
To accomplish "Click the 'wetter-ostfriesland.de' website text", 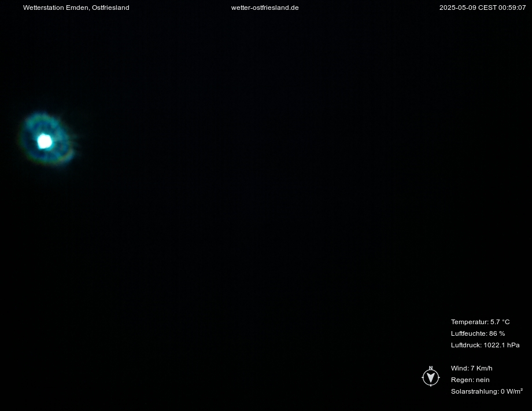I will coord(265,8).
